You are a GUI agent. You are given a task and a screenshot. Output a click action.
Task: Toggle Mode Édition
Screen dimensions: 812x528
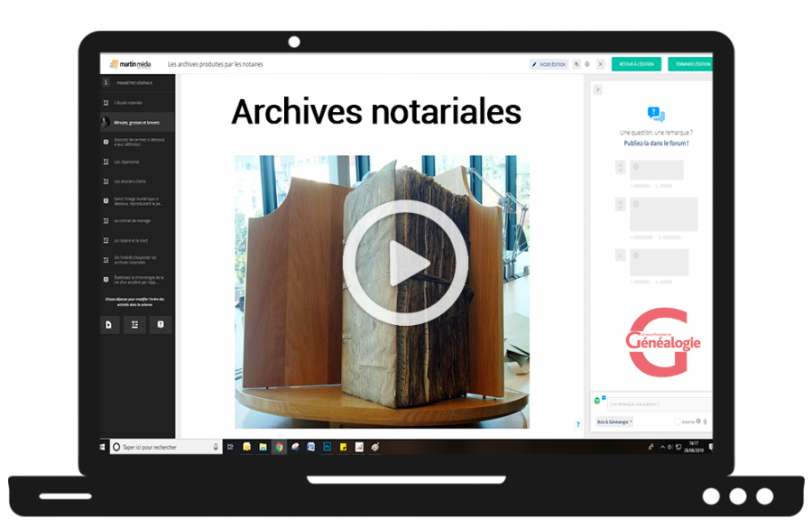coord(549,64)
